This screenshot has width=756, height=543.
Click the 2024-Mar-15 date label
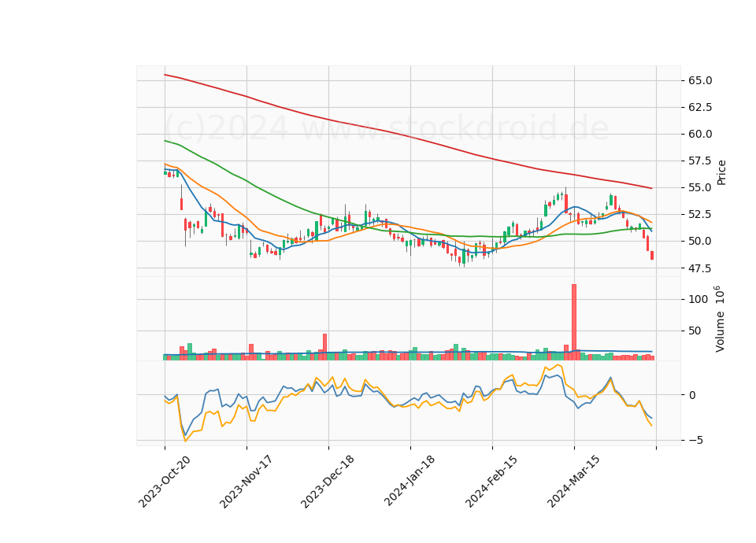point(574,481)
